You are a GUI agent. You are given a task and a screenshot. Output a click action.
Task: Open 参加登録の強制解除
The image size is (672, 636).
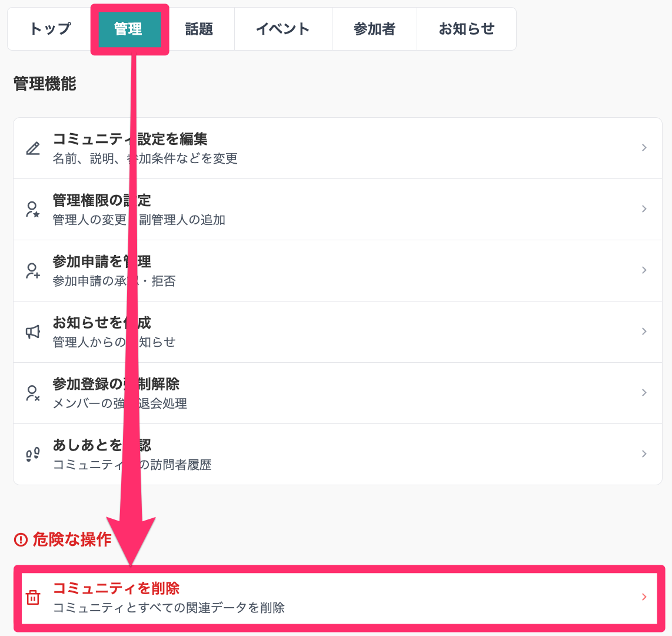pyautogui.click(x=338, y=393)
